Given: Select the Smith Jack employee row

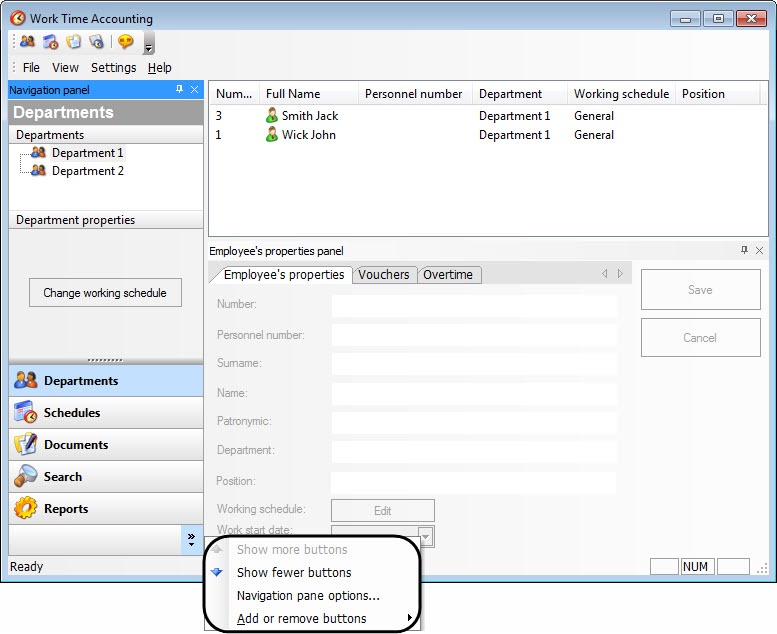Looking at the screenshot, I should point(488,115).
